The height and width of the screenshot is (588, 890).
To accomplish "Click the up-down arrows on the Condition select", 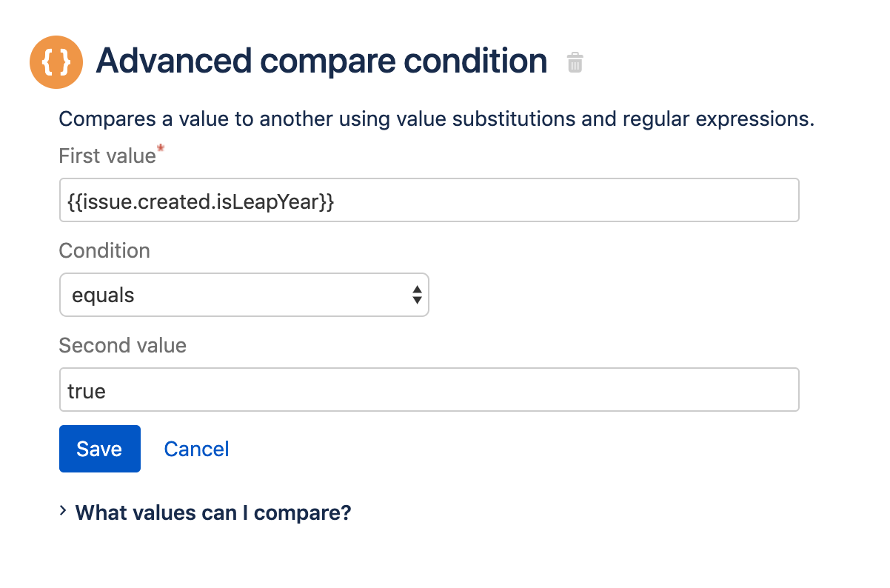I will coord(417,295).
